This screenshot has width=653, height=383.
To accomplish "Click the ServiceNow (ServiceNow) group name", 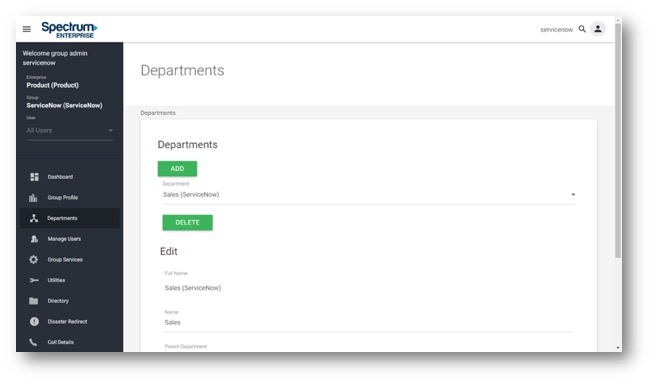I will click(65, 106).
